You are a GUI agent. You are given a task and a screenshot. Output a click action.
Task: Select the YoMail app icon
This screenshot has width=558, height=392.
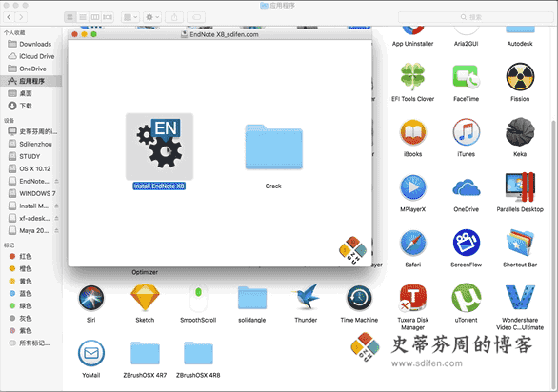[91, 353]
